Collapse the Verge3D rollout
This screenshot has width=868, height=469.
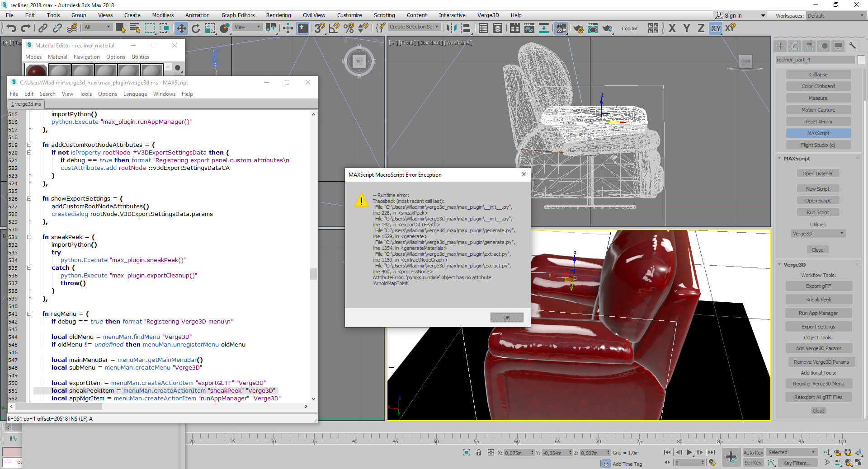pyautogui.click(x=794, y=265)
